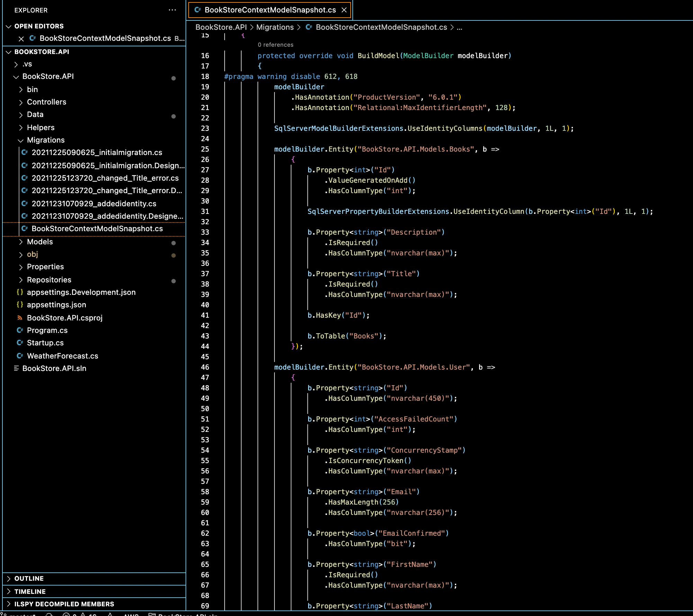Close the BookStoreContextModelSnapshot.cs editor tab
Screen dimensions: 693x616
tap(344, 10)
